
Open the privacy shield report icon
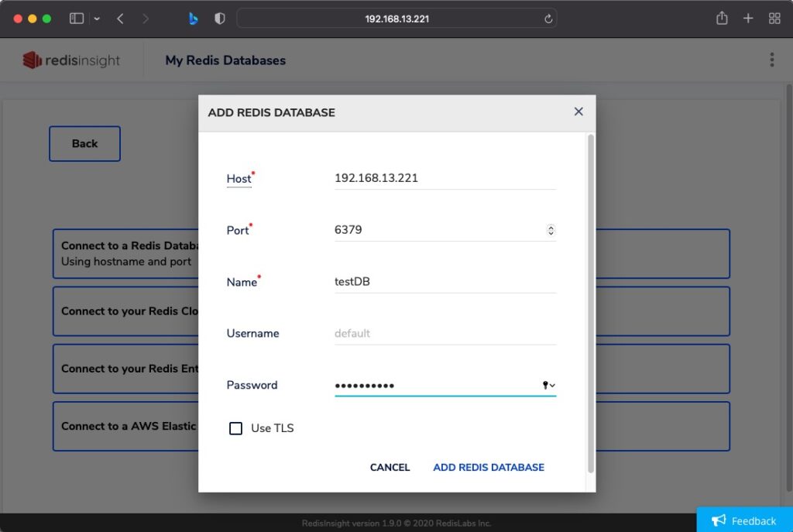point(219,19)
